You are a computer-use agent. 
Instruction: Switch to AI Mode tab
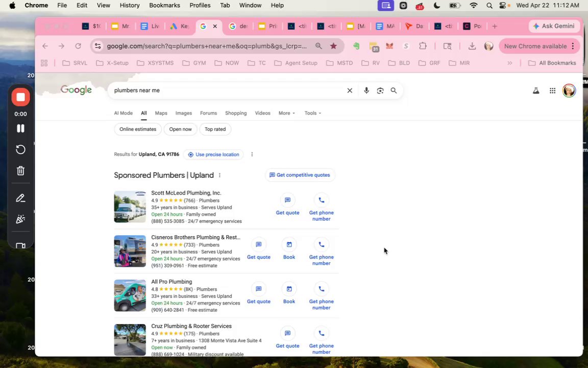click(x=124, y=113)
